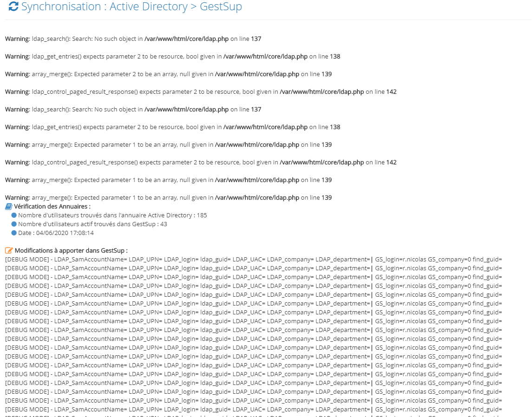Click the line showing actif GestSup users 43
532x417 pixels.
tap(92, 224)
